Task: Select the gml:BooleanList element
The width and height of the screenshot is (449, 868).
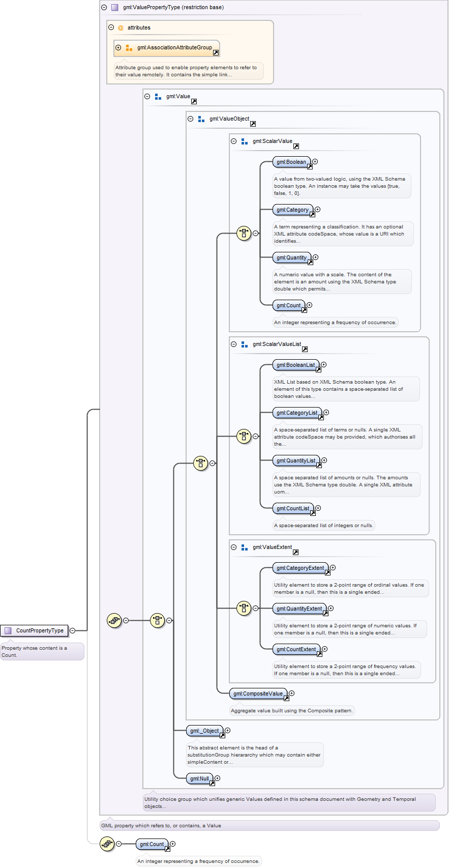Action: tap(296, 365)
